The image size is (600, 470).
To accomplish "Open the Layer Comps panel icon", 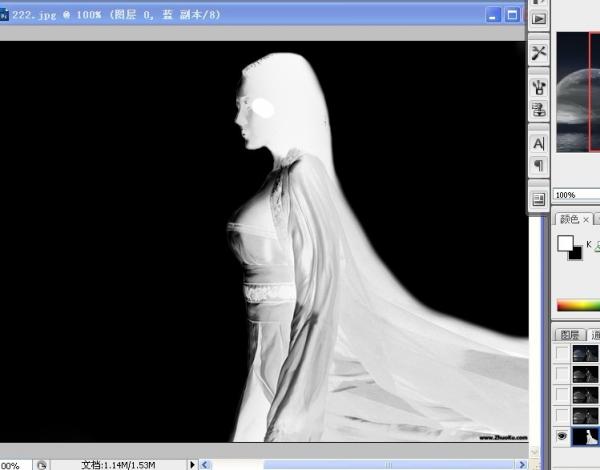I will [x=539, y=199].
